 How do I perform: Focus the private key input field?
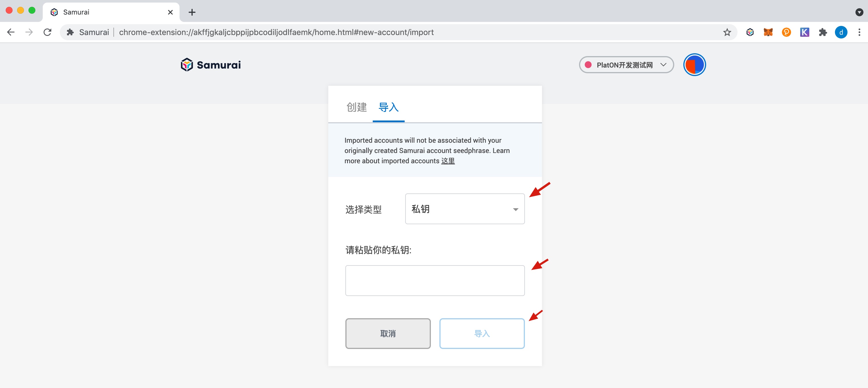pos(435,281)
